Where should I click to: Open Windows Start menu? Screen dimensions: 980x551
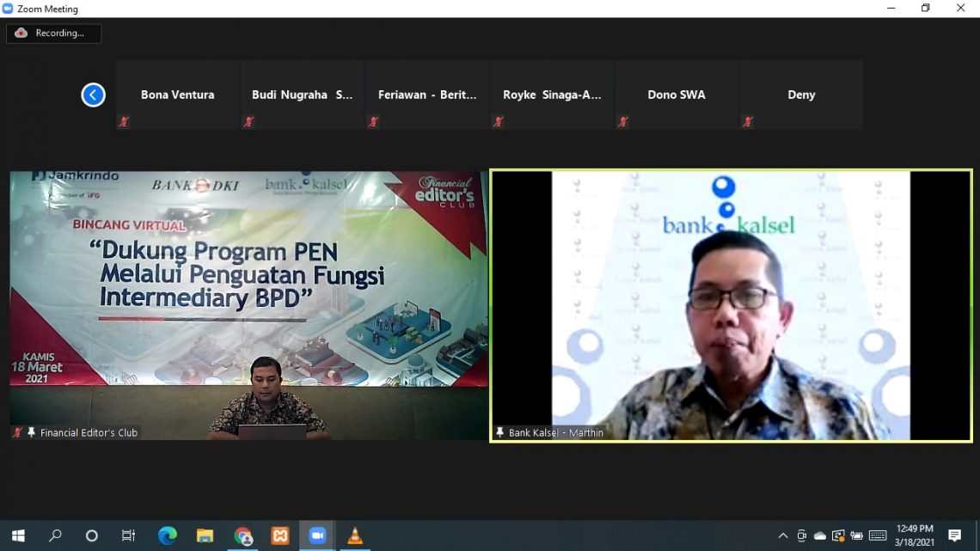[18, 536]
